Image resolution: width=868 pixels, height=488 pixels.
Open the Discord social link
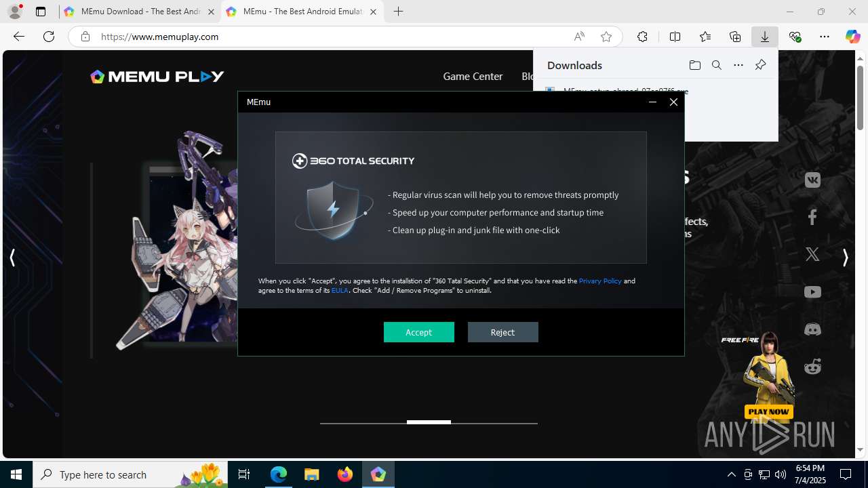coord(812,329)
